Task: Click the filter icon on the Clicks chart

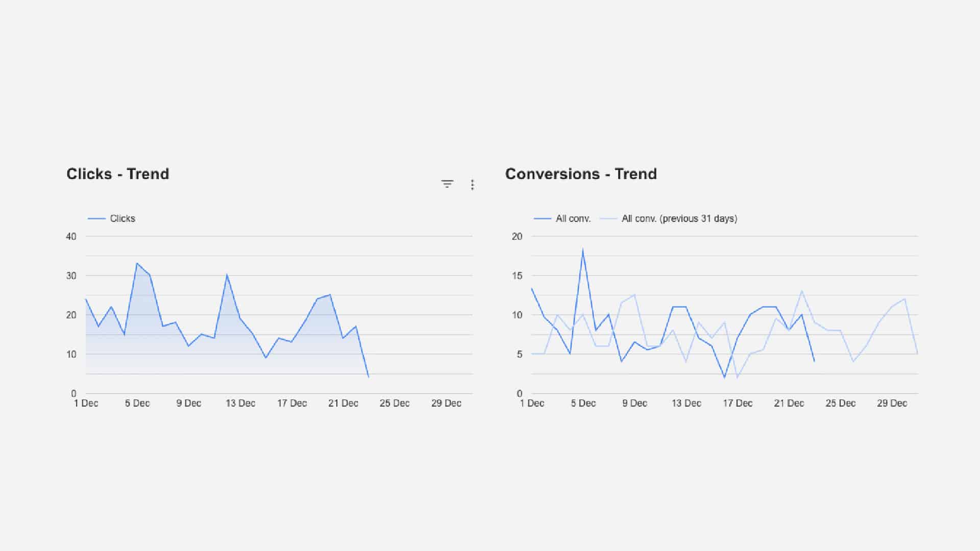Action: 447,184
